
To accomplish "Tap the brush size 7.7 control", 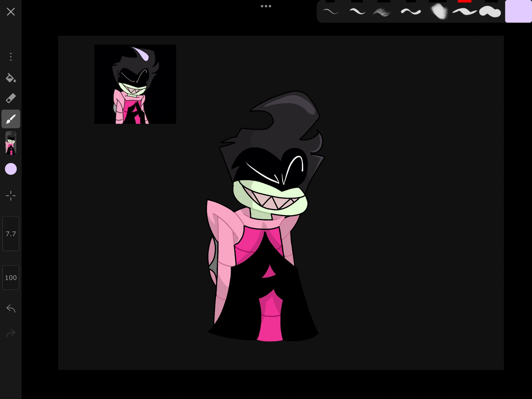I will [11, 233].
